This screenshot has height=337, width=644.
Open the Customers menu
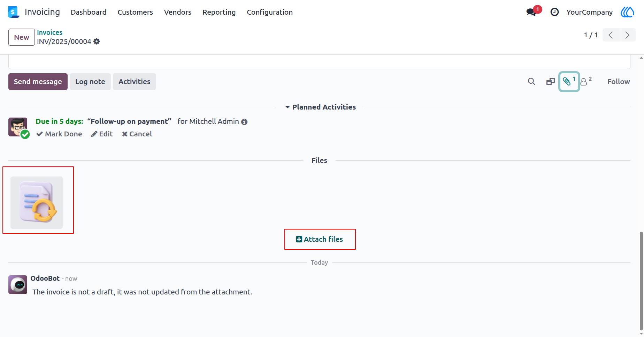tap(135, 12)
